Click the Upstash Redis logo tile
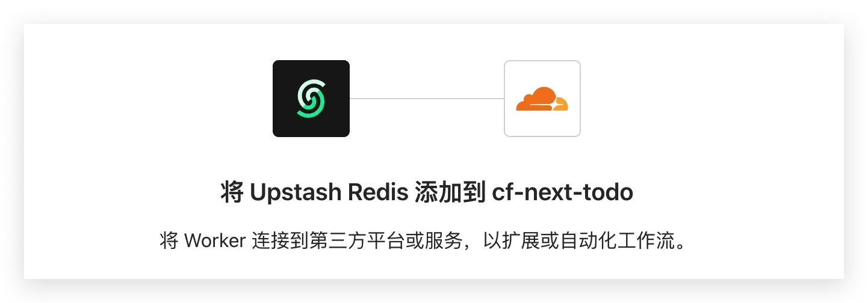This screenshot has height=303, width=868. pos(311,99)
